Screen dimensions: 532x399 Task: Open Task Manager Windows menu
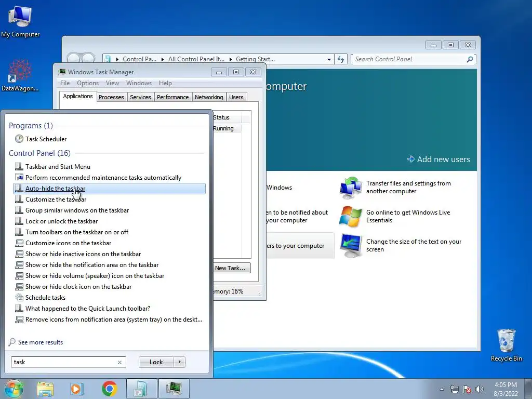pos(139,83)
